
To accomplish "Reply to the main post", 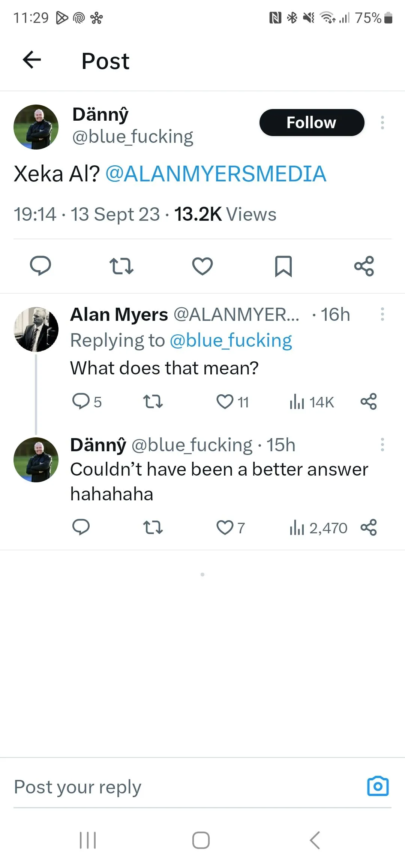I will [40, 266].
